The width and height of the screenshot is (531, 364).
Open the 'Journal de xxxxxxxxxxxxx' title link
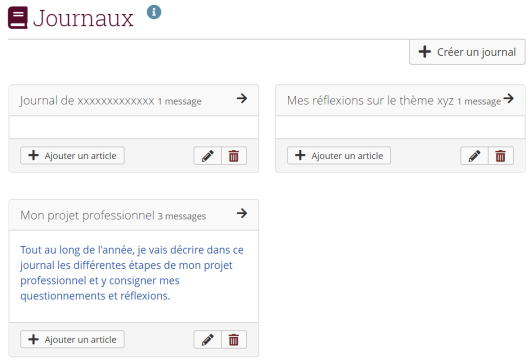tap(87, 101)
